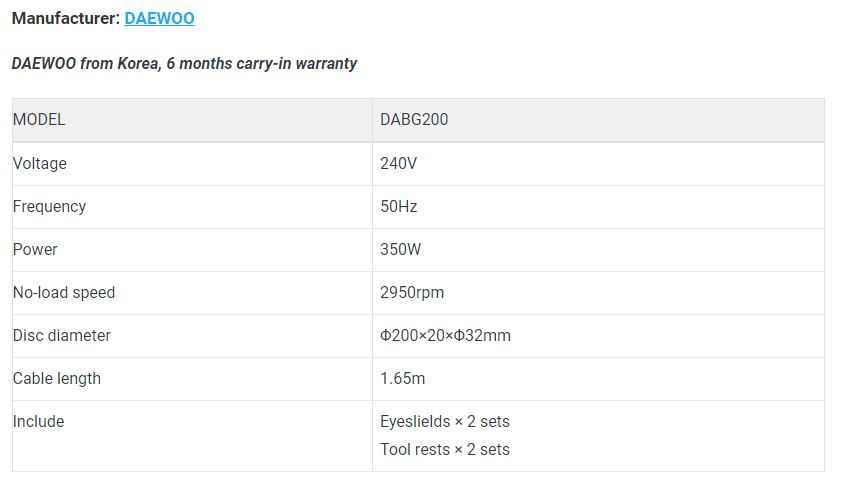
Task: Select the Disc diameter label
Action: (x=62, y=335)
